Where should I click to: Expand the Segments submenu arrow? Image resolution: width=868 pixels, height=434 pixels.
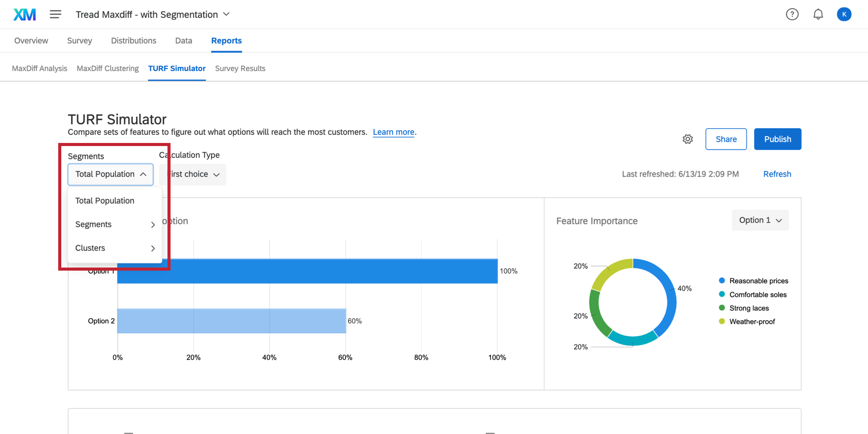(153, 225)
